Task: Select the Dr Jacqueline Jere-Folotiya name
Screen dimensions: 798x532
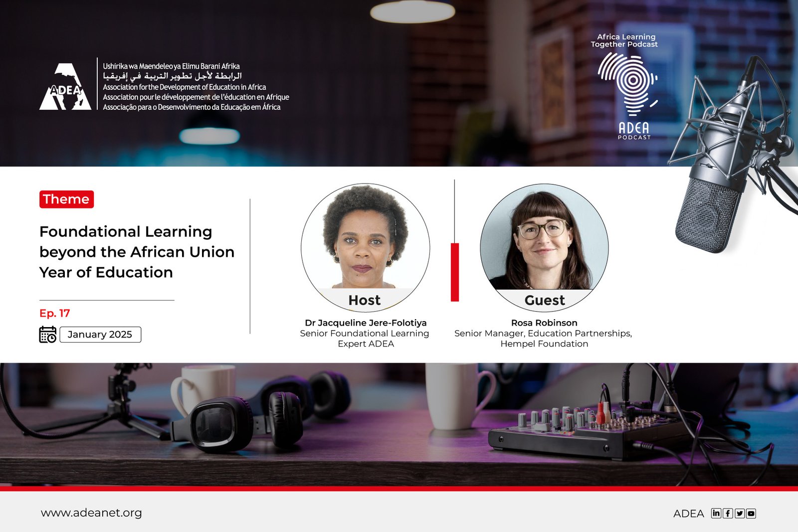Action: tap(366, 323)
